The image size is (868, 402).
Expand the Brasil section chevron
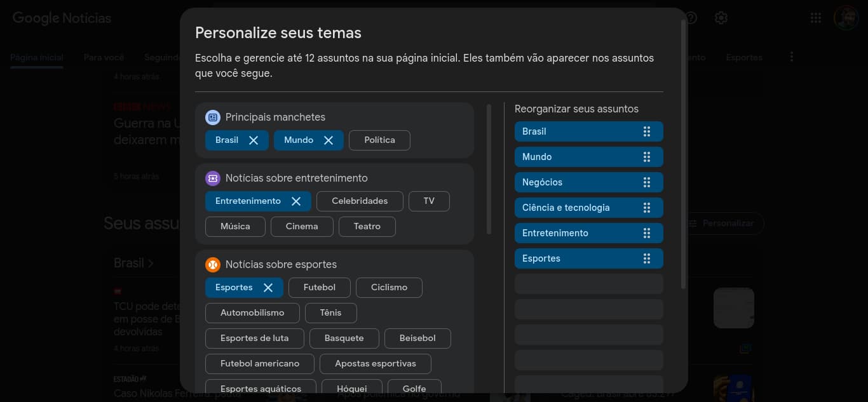151,263
